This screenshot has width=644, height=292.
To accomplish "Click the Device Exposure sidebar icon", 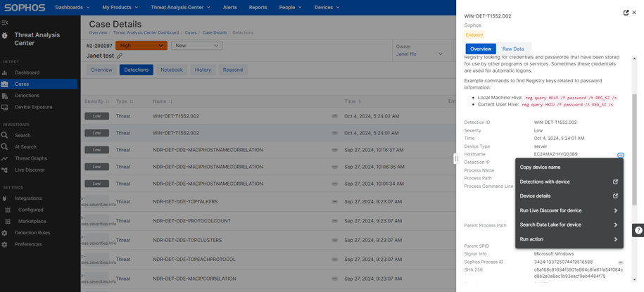I will point(5,107).
